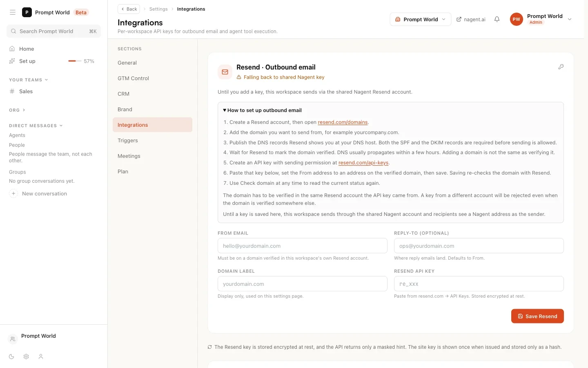
Task: Open the user menu chevron beside Admin
Action: pyautogui.click(x=570, y=19)
